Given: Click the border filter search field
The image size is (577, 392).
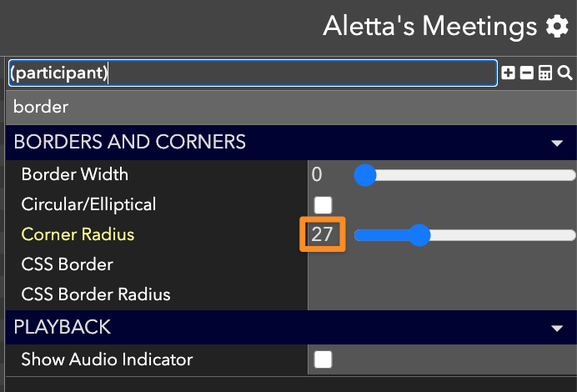Looking at the screenshot, I should [291, 107].
